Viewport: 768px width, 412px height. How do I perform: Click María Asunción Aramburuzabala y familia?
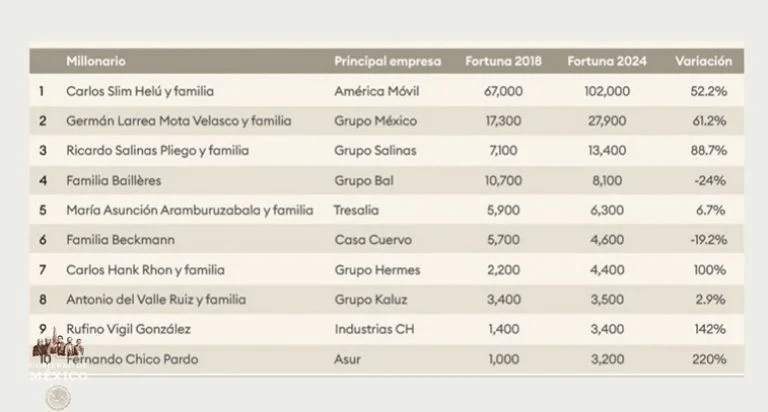[x=189, y=211]
